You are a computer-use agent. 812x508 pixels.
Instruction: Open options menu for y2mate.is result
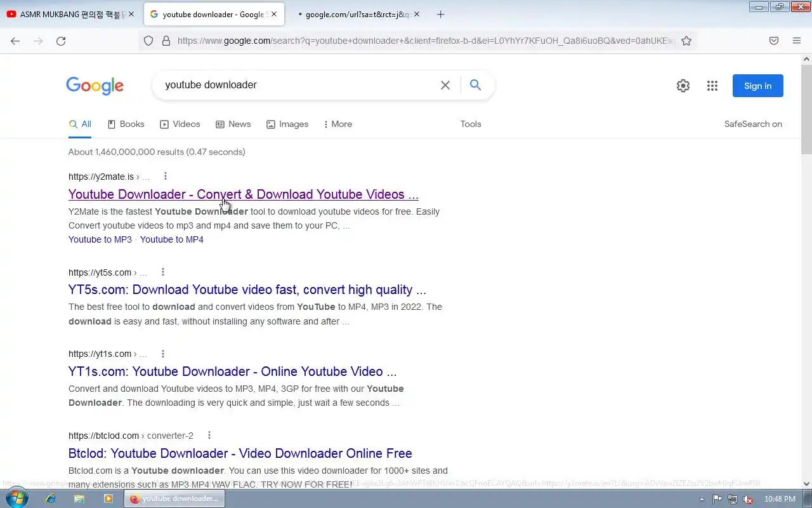click(x=166, y=176)
